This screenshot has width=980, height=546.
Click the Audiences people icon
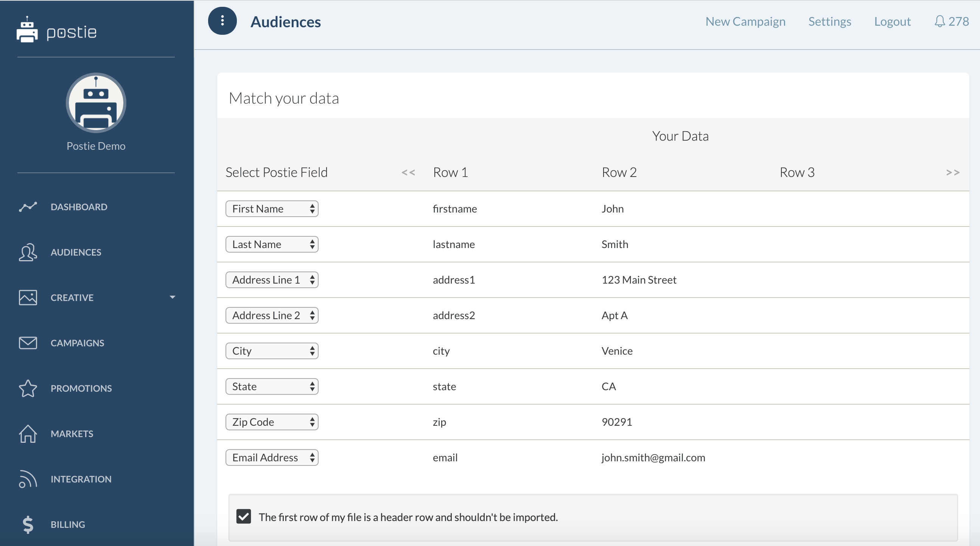(x=28, y=252)
